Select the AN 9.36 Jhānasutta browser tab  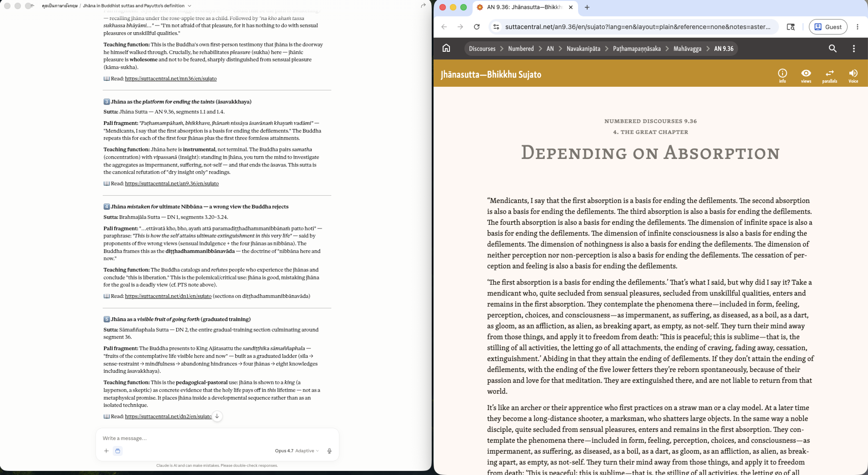525,7
